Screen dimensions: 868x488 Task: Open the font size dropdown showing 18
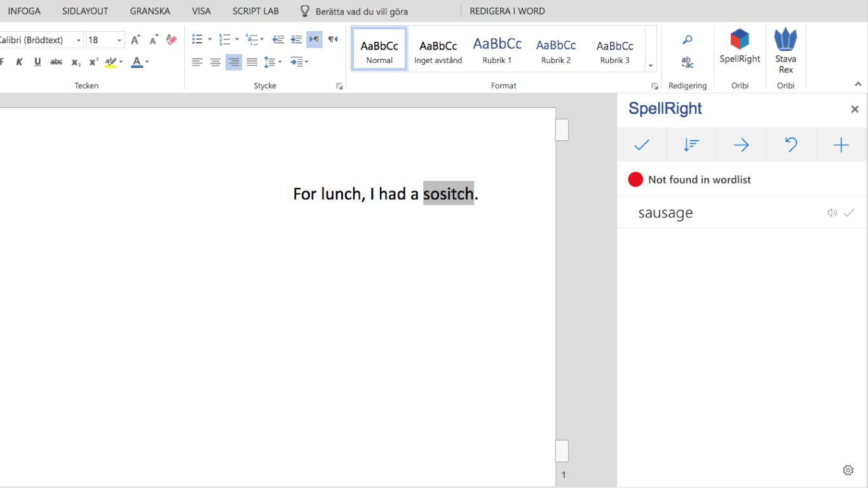pyautogui.click(x=119, y=40)
